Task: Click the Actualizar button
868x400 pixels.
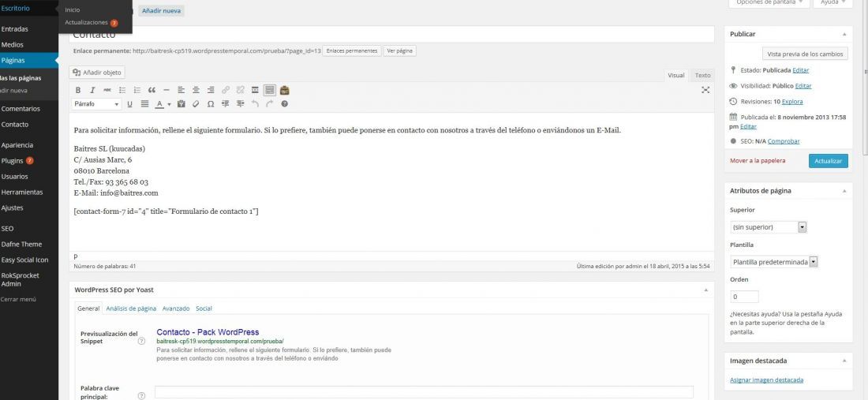Action: pos(828,161)
